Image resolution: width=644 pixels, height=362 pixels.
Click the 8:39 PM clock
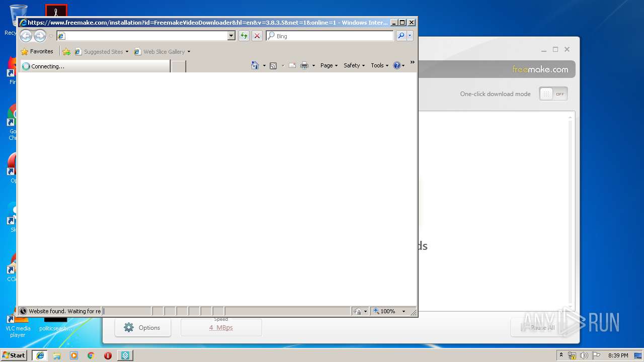pos(618,355)
